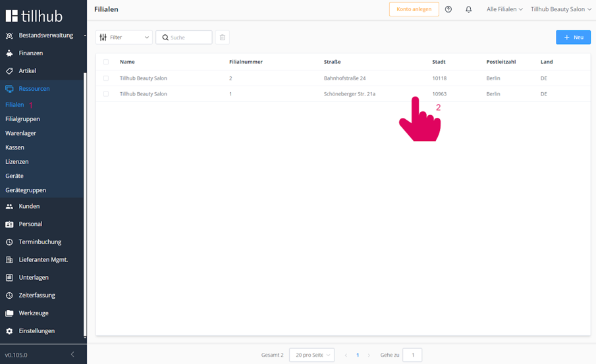Check the Schöneberger Str. 21a row checkbox
Screen dimensions: 596x364
(x=106, y=94)
